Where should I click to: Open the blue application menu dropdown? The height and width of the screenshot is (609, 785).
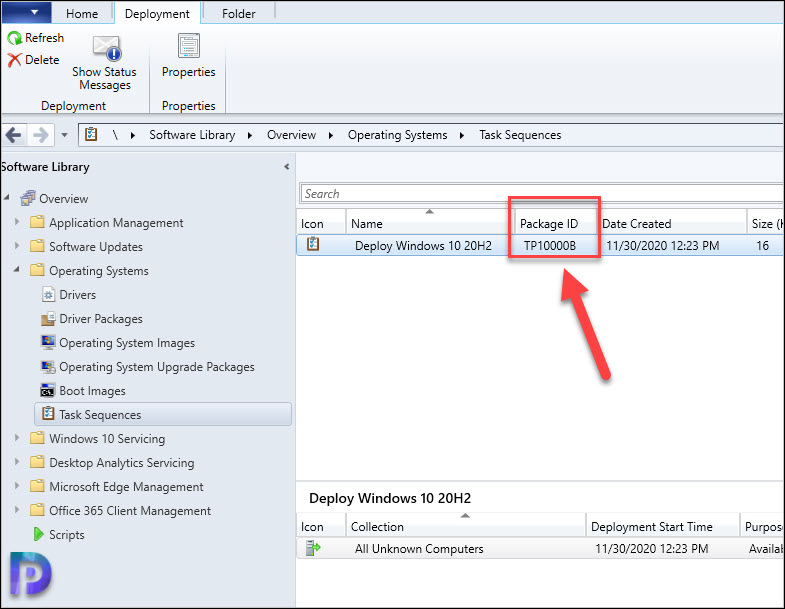tap(27, 13)
